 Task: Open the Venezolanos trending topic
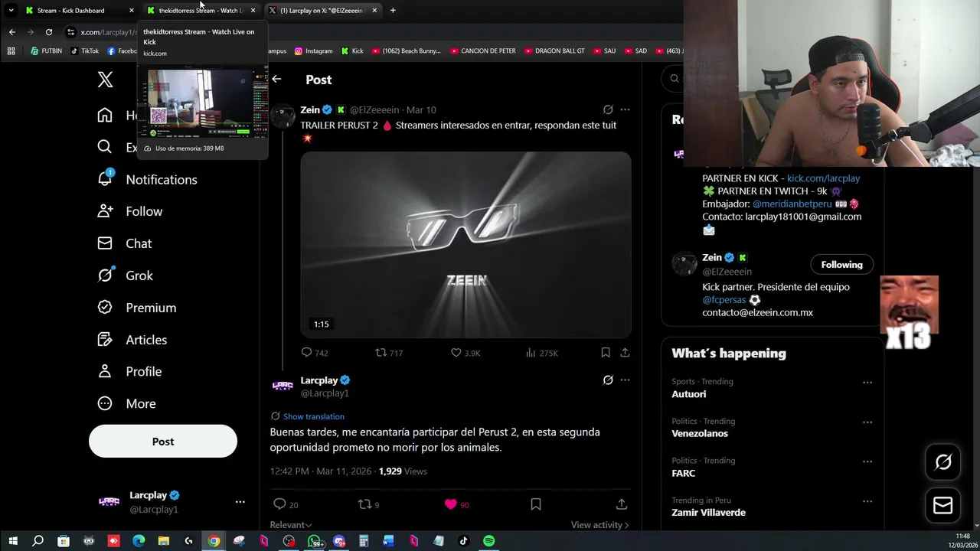click(x=700, y=434)
